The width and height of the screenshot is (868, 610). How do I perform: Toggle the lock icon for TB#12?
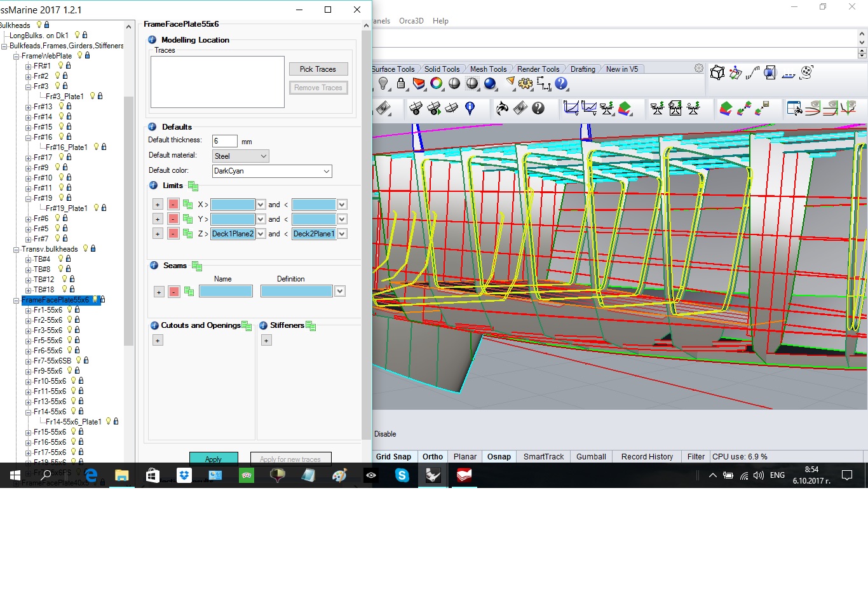pyautogui.click(x=72, y=279)
